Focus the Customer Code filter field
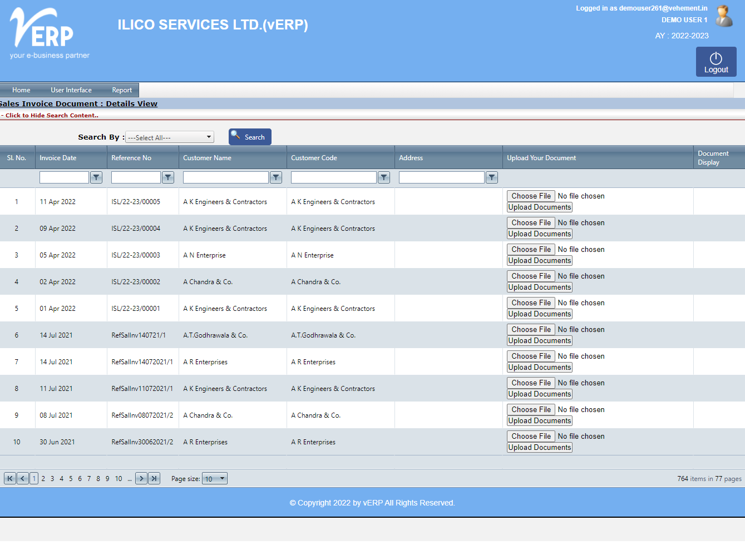This screenshot has height=560, width=745. [x=334, y=177]
